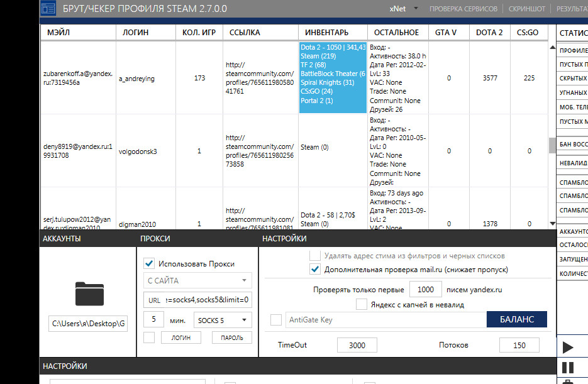Click the app logo icon beside the title
The width and height of the screenshot is (588, 384).
48,8
